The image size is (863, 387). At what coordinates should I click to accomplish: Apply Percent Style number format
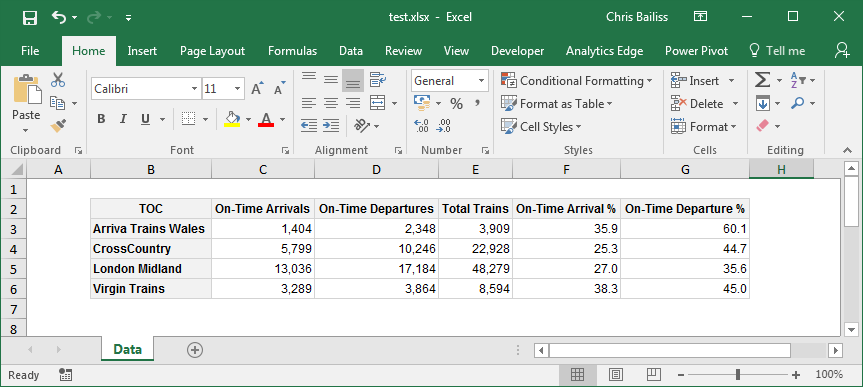coord(456,103)
